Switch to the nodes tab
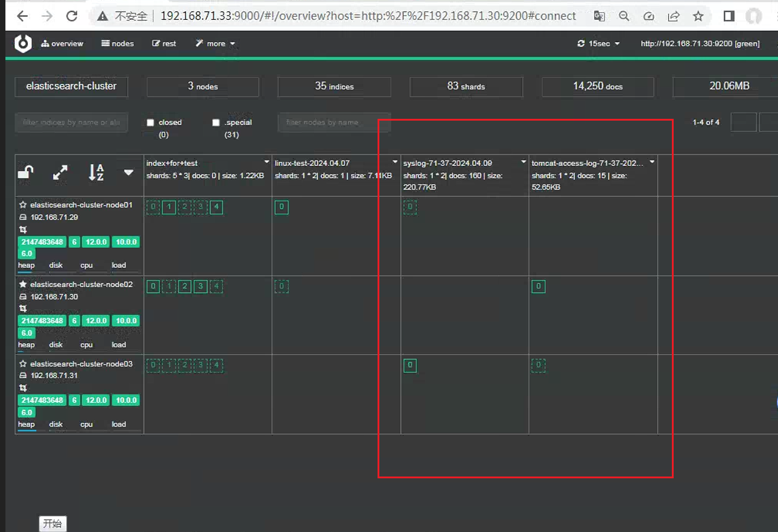The width and height of the screenshot is (778, 532). (118, 43)
